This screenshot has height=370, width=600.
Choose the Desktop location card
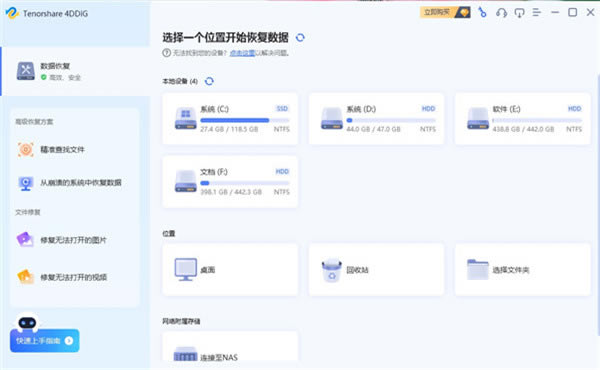click(x=230, y=269)
